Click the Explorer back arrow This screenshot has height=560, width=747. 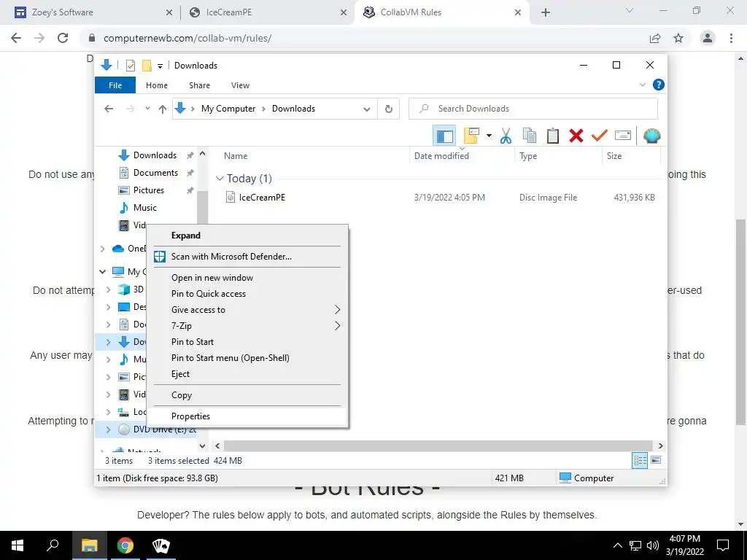pyautogui.click(x=109, y=109)
